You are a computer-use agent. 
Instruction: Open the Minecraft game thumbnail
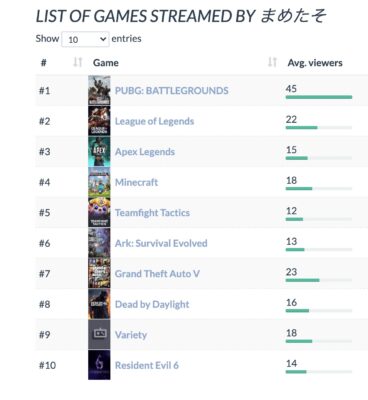[x=99, y=182]
